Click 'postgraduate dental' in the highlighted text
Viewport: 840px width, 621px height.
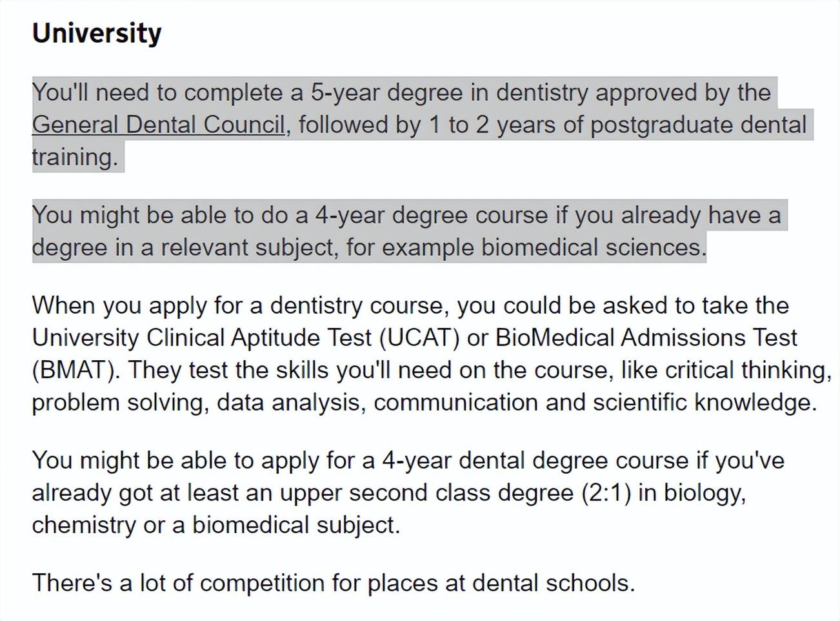[x=699, y=125]
